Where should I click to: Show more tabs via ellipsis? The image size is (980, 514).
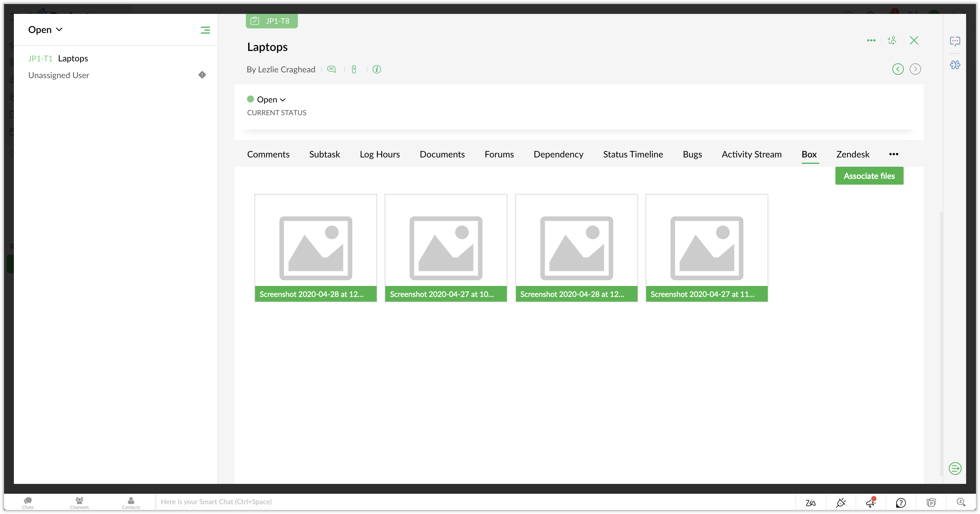click(894, 154)
